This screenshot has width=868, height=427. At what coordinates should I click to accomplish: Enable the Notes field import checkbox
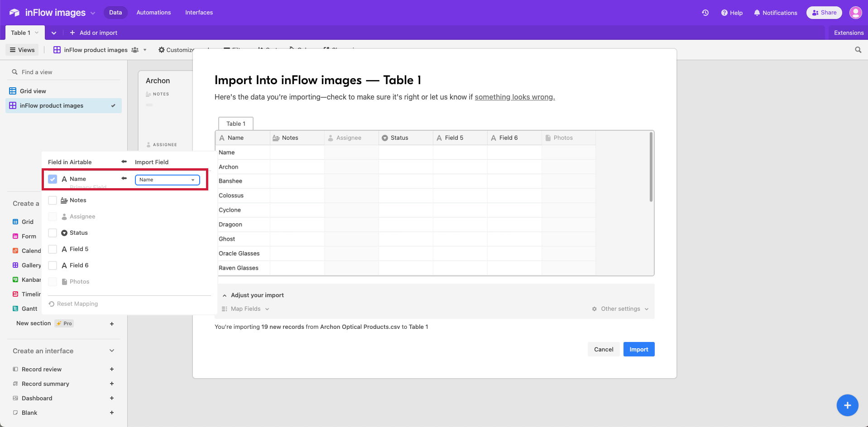[53, 200]
